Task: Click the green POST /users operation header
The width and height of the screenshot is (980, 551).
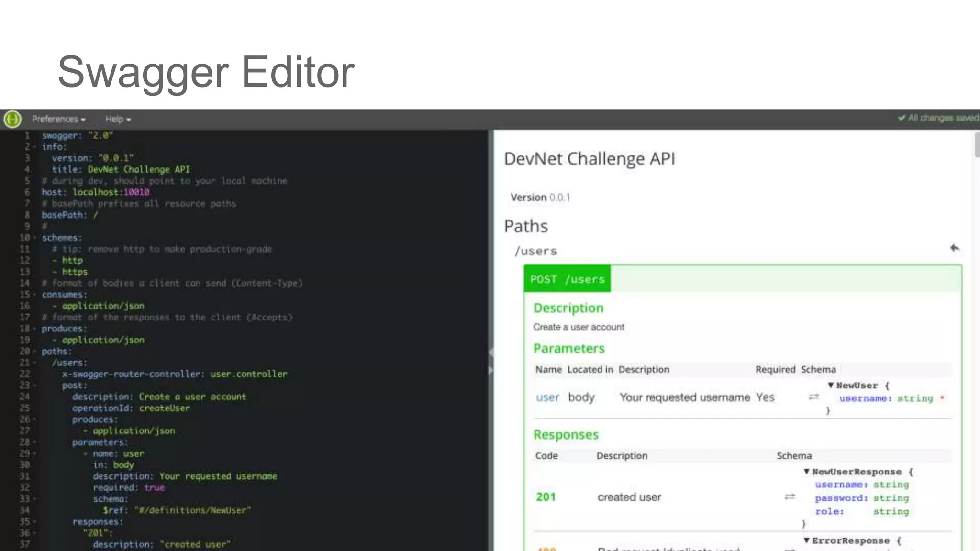Action: [x=568, y=279]
